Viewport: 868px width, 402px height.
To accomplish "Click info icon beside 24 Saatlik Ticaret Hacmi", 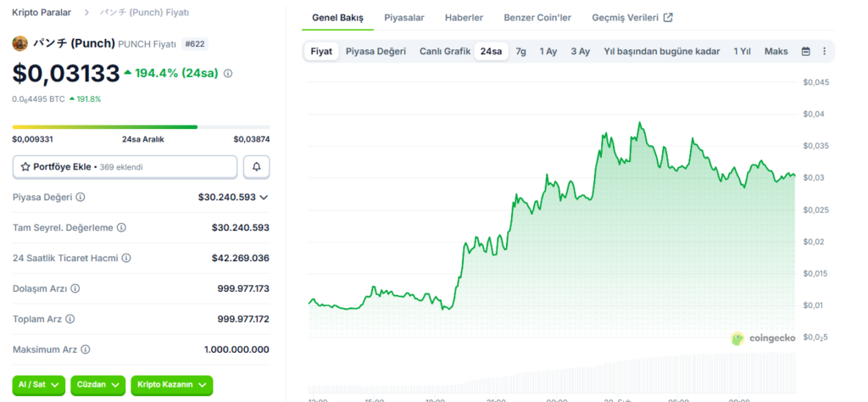I will point(126,258).
